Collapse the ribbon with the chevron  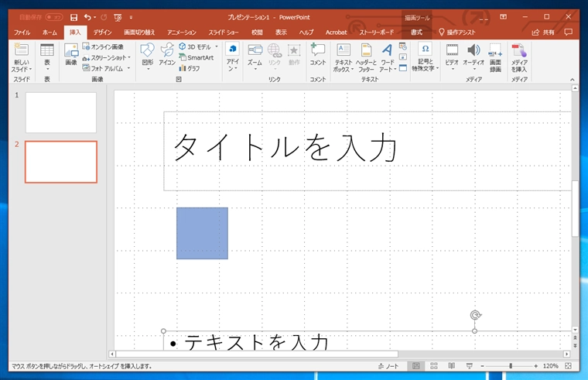coord(573,80)
